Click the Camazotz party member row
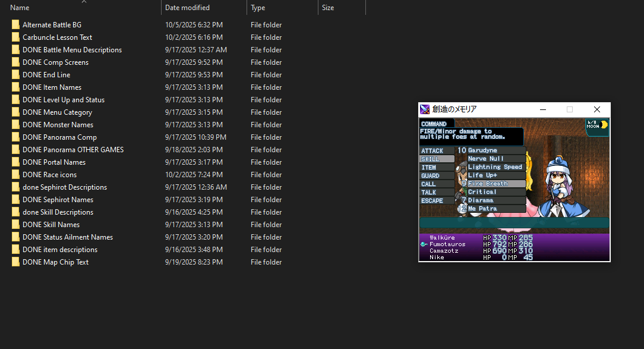Screen dimensions: 644x349 pyautogui.click(x=477, y=251)
